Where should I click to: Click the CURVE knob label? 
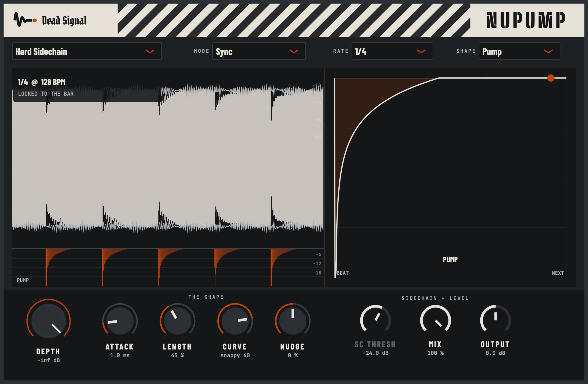point(235,346)
